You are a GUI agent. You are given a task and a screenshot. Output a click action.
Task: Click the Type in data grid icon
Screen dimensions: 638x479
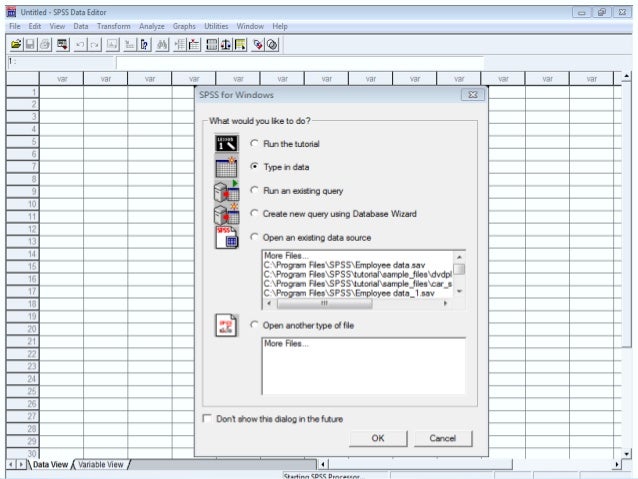(x=226, y=167)
